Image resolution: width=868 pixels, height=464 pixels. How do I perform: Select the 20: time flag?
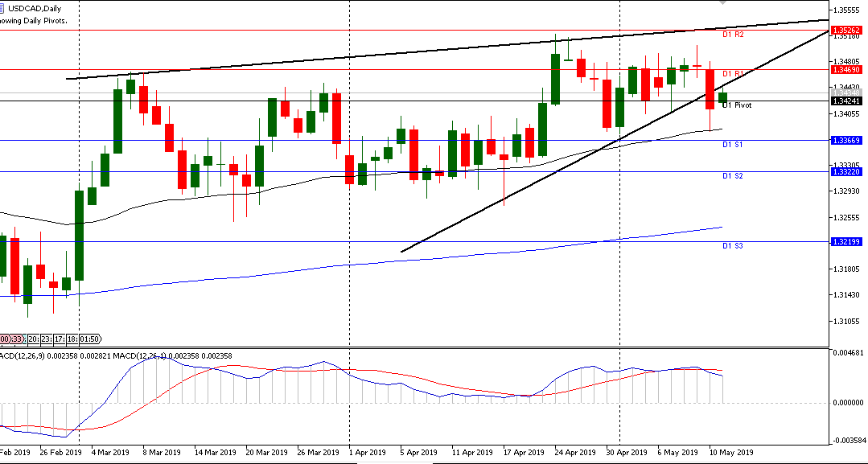[x=33, y=339]
